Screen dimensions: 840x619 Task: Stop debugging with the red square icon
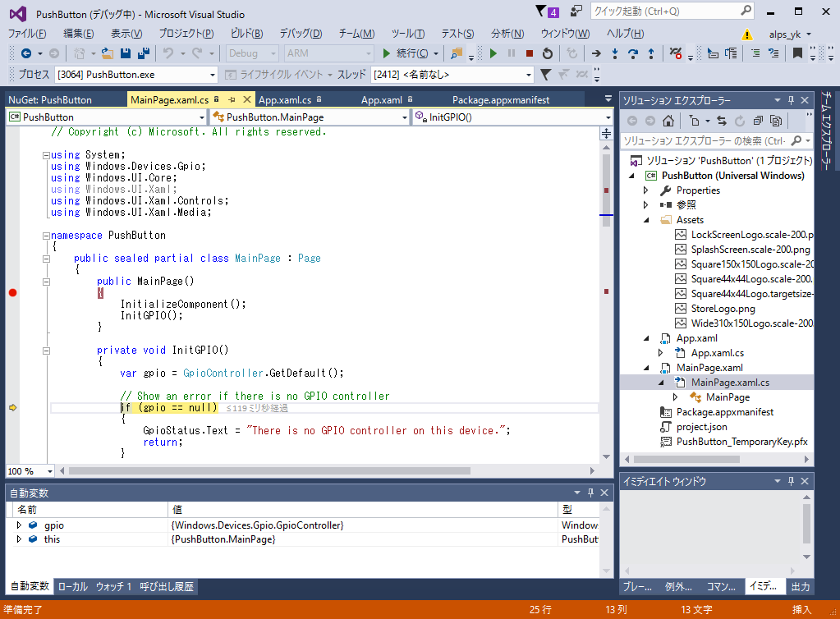(x=530, y=53)
